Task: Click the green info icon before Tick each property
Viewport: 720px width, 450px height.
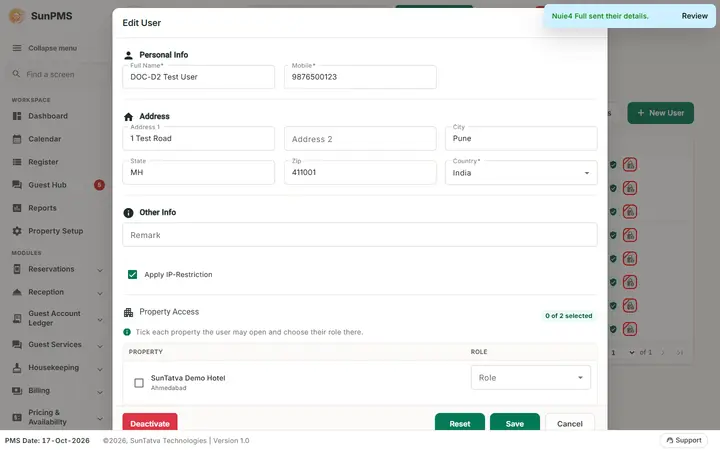Action: tap(127, 332)
